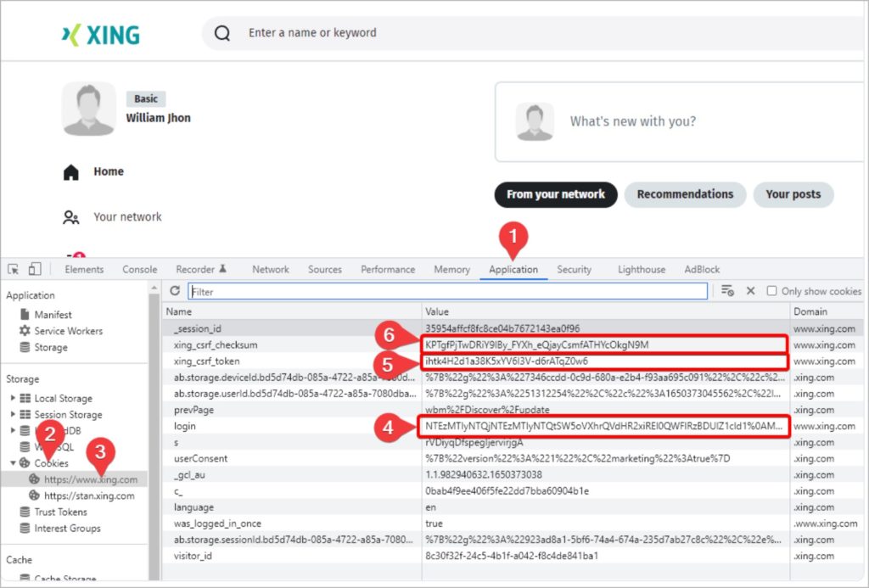Select the visitor_id cookie name
The image size is (869, 588).
(x=193, y=556)
